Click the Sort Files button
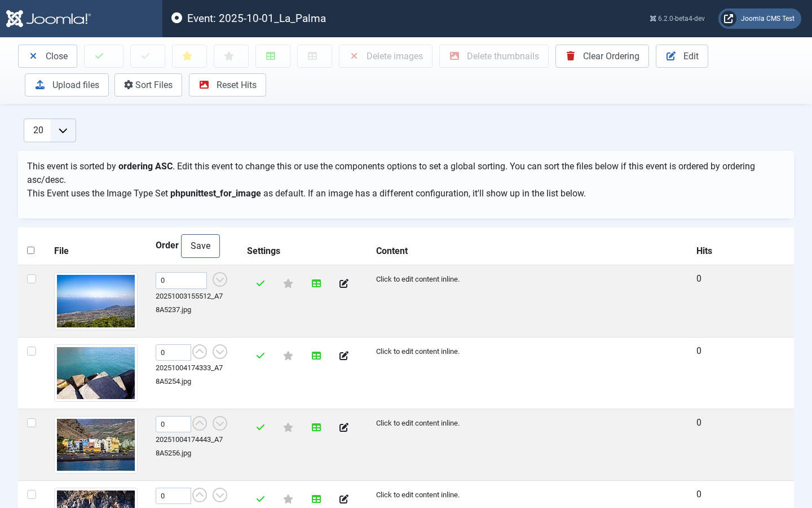Image resolution: width=812 pixels, height=508 pixels. 148,85
